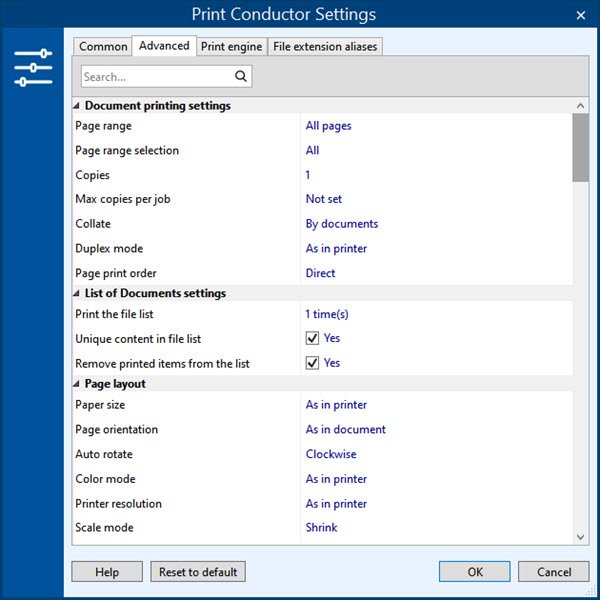Viewport: 600px width, 600px height.
Task: Open Max copies per job 'Not set' value
Action: (324, 199)
